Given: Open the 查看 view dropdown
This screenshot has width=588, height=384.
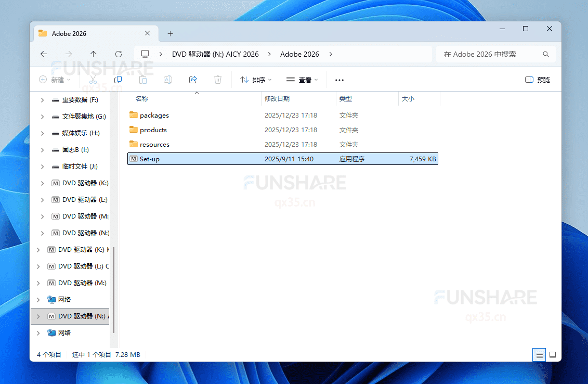Looking at the screenshot, I should (303, 79).
